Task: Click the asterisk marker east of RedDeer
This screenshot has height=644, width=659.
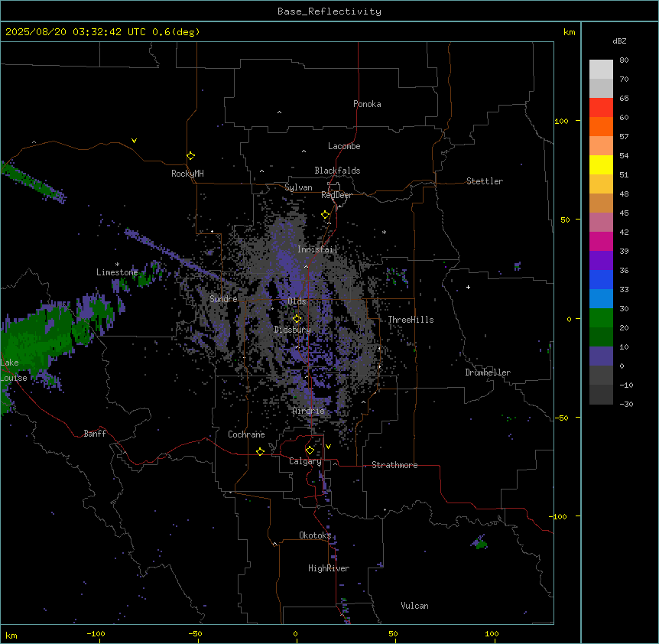Action: click(384, 232)
